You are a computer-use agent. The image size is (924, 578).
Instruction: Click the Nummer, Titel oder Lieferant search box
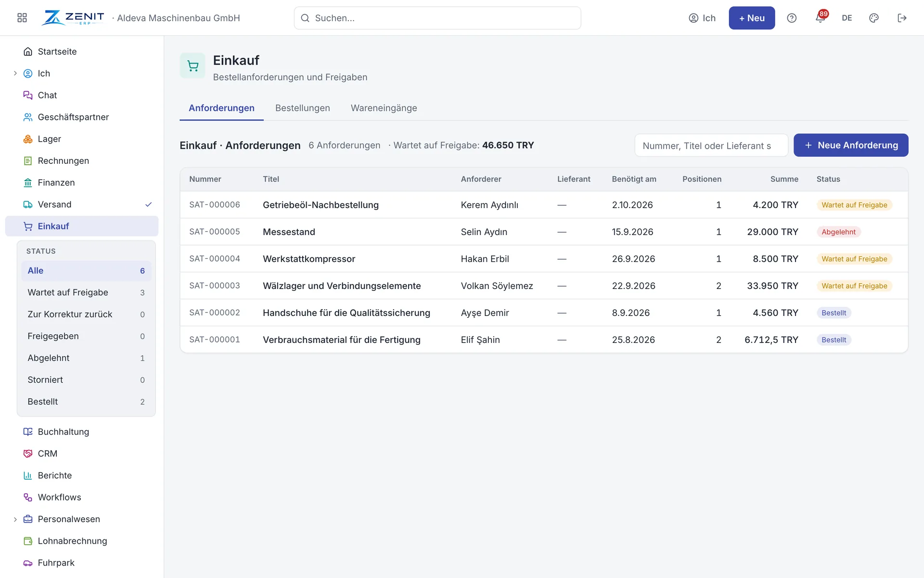click(x=711, y=145)
